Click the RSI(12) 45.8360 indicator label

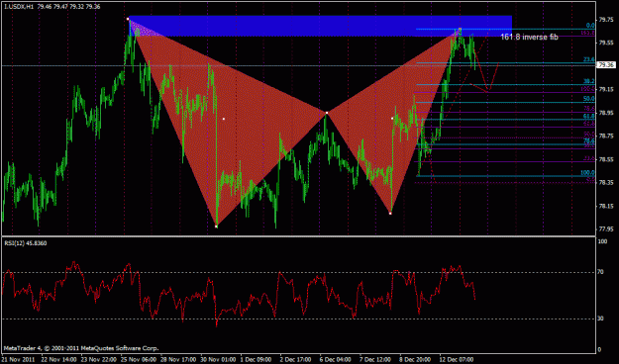coord(26,243)
